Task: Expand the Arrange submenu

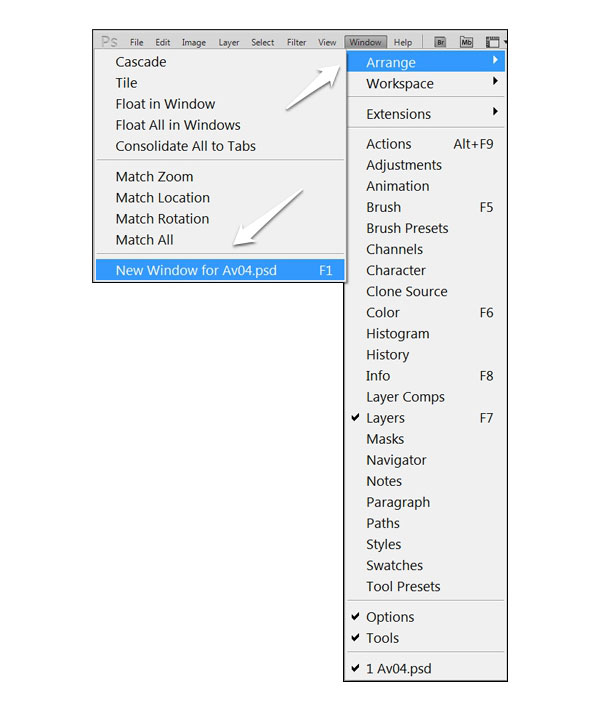Action: click(426, 62)
